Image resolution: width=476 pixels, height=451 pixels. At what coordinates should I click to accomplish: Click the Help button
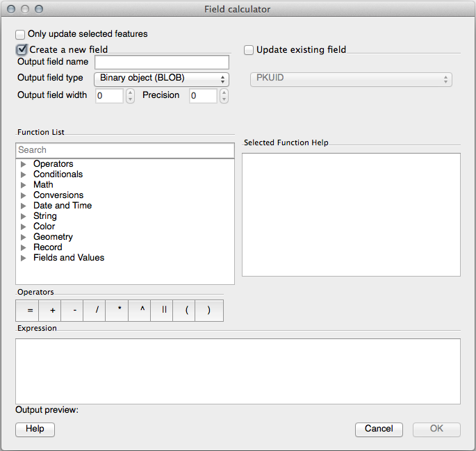pyautogui.click(x=35, y=429)
